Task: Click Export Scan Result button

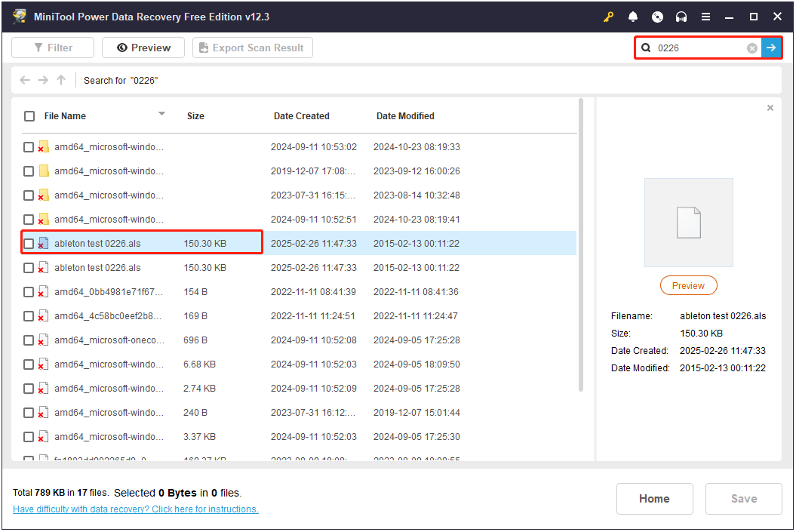Action: 252,48
